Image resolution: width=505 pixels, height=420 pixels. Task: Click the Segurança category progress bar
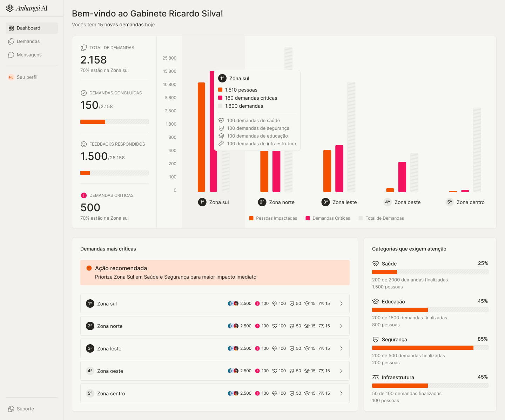[x=430, y=348]
